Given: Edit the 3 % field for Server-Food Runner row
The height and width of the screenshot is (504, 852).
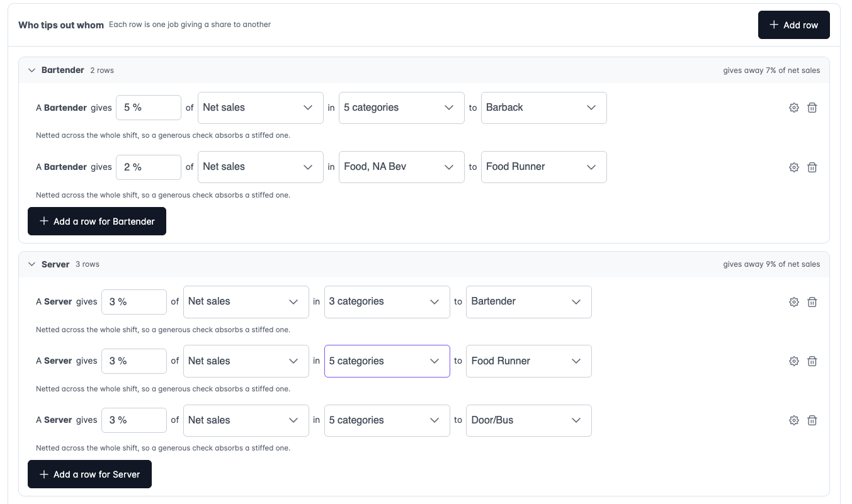Looking at the screenshot, I should coord(134,361).
